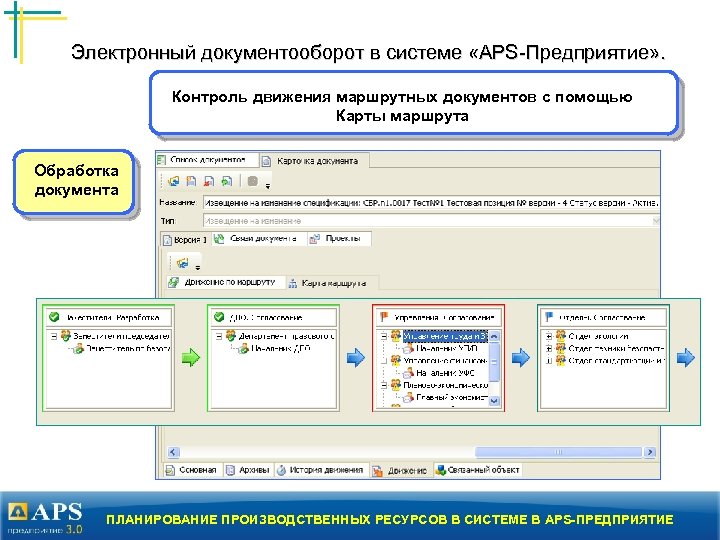Click the blue flag icon of Отделы stage

tap(550, 317)
